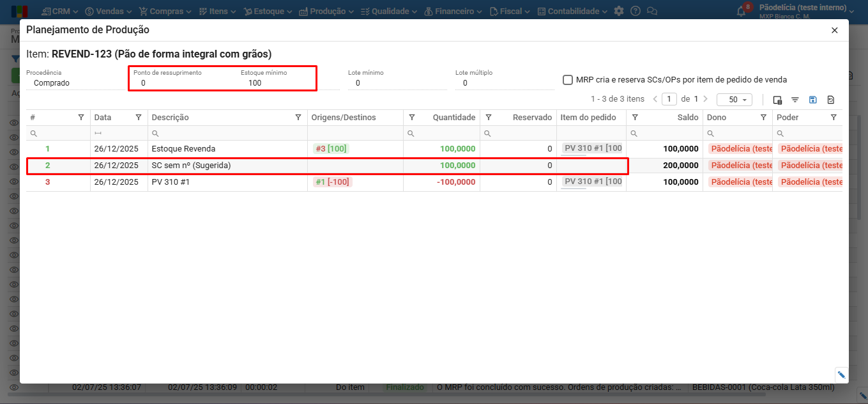This screenshot has width=868, height=404.
Task: Click the Procedência field showing Comprado
Action: click(75, 83)
